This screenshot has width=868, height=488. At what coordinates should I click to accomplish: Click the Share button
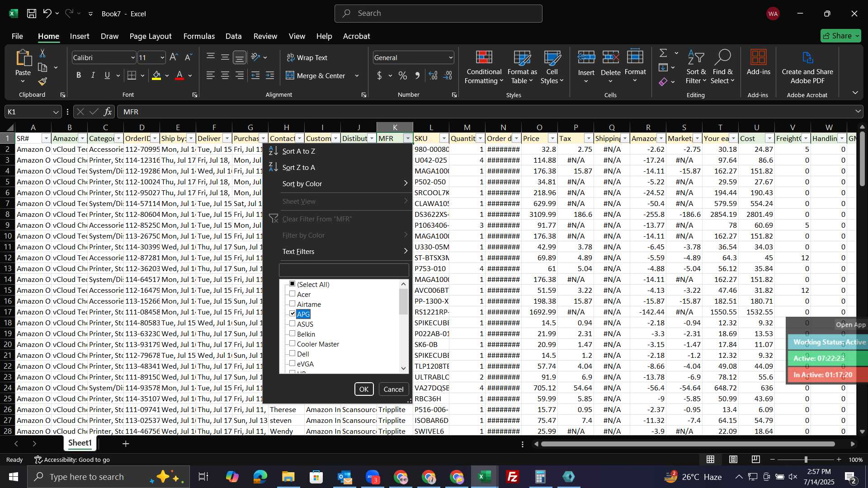coord(841,36)
